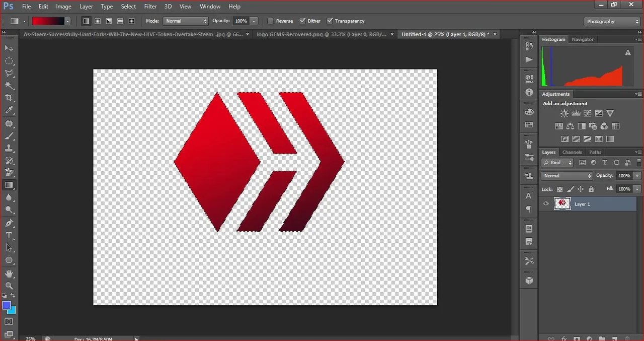The width and height of the screenshot is (644, 341).
Task: Click the red gradient preview swatch
Action: 48,21
